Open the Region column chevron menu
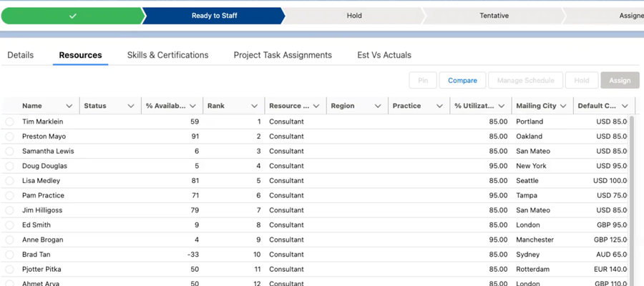 point(377,106)
